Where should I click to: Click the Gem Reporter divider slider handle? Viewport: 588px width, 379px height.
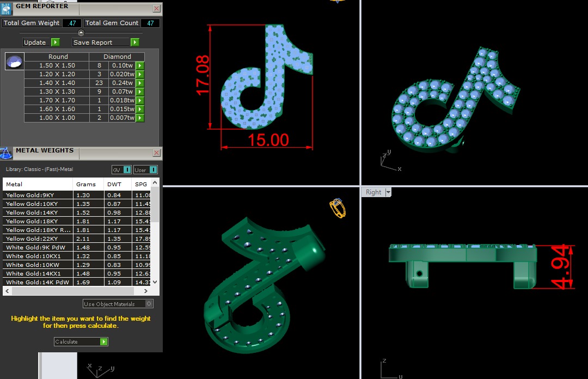81,33
